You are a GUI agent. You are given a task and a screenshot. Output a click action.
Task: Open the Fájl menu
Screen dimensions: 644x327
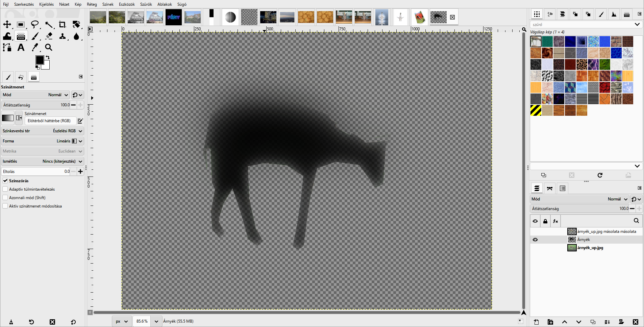tap(6, 4)
